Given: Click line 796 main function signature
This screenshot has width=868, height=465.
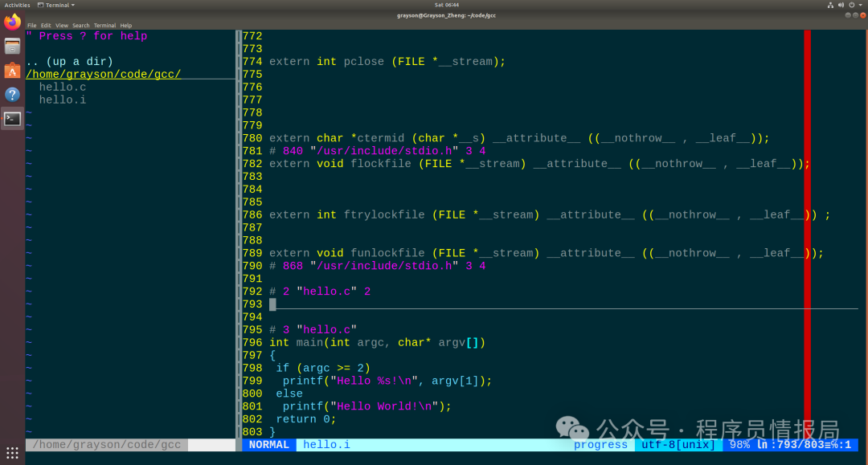Looking at the screenshot, I should pos(378,342).
